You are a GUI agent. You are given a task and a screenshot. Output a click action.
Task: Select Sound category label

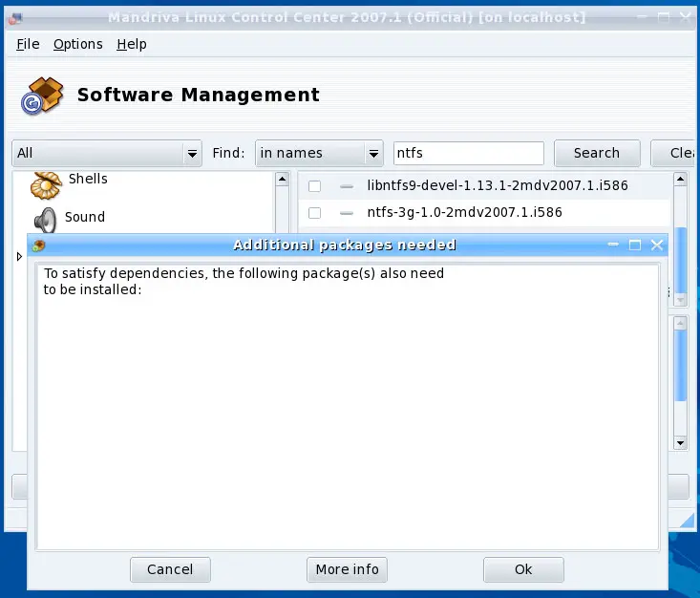pyautogui.click(x=85, y=217)
